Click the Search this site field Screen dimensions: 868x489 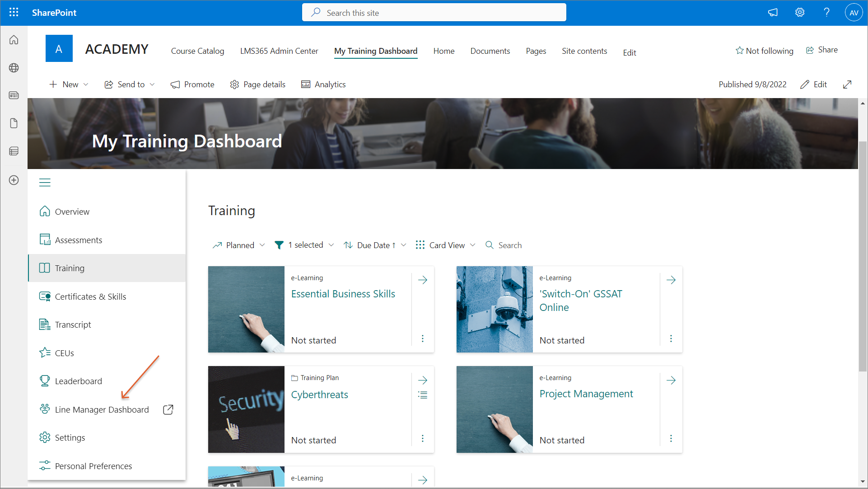pos(434,13)
